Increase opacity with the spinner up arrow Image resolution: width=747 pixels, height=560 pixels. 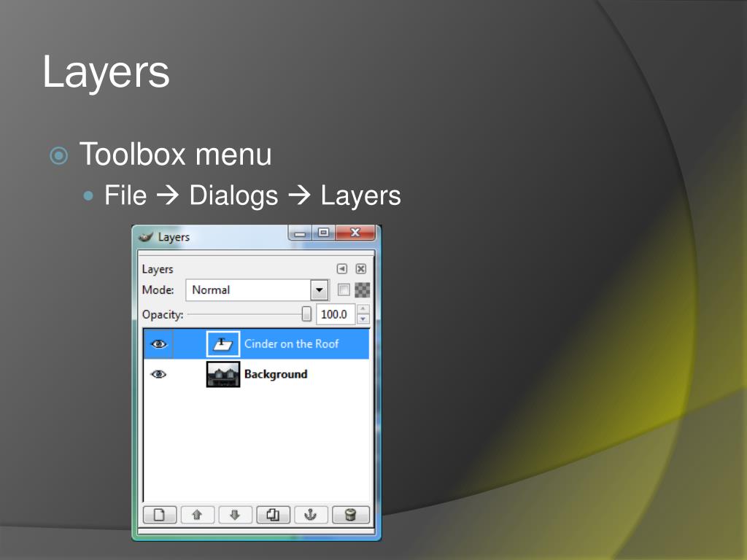pos(363,309)
